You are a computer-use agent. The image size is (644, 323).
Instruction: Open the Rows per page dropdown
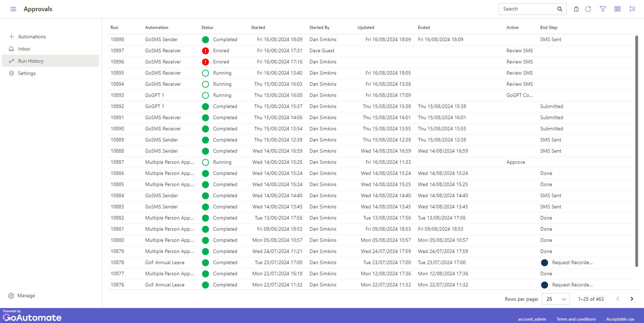pyautogui.click(x=555, y=299)
